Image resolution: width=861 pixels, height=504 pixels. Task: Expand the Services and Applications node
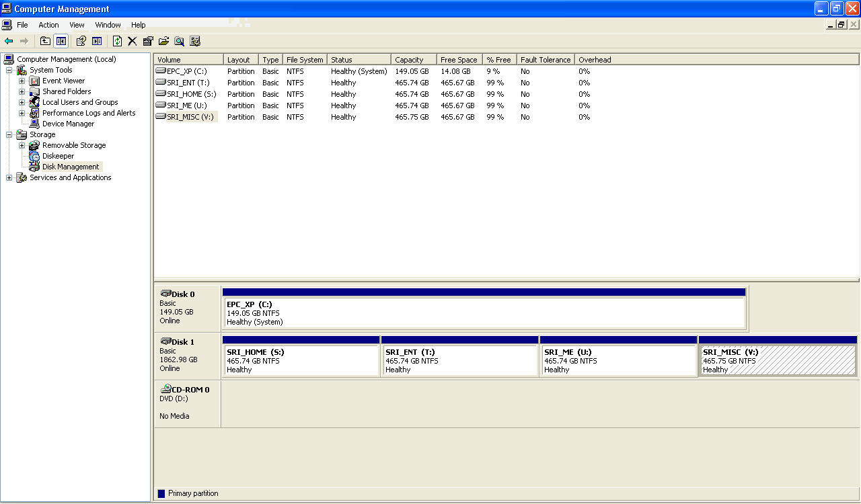point(9,177)
